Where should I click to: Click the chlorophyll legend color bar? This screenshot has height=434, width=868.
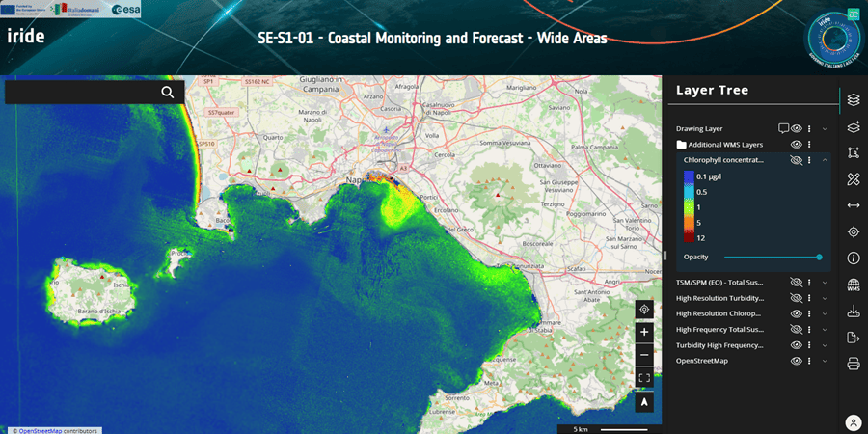pos(689,206)
